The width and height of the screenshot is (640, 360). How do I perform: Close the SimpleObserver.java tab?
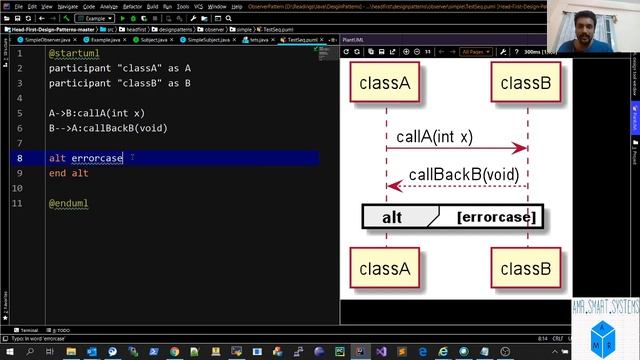click(75, 40)
